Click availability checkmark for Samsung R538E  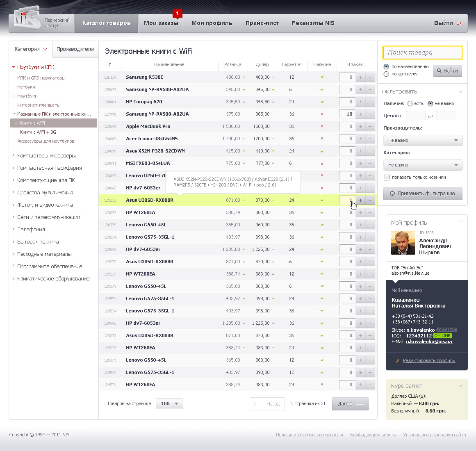coord(322,77)
